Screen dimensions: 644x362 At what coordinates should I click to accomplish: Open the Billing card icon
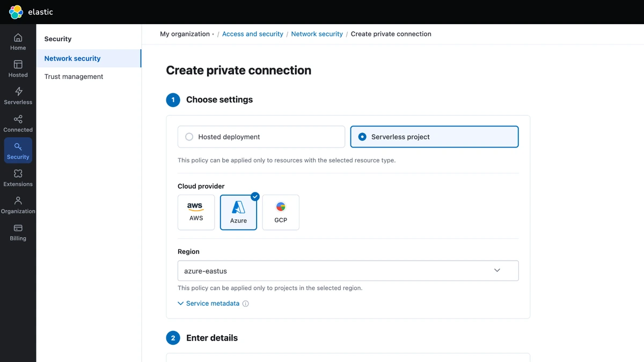18,228
